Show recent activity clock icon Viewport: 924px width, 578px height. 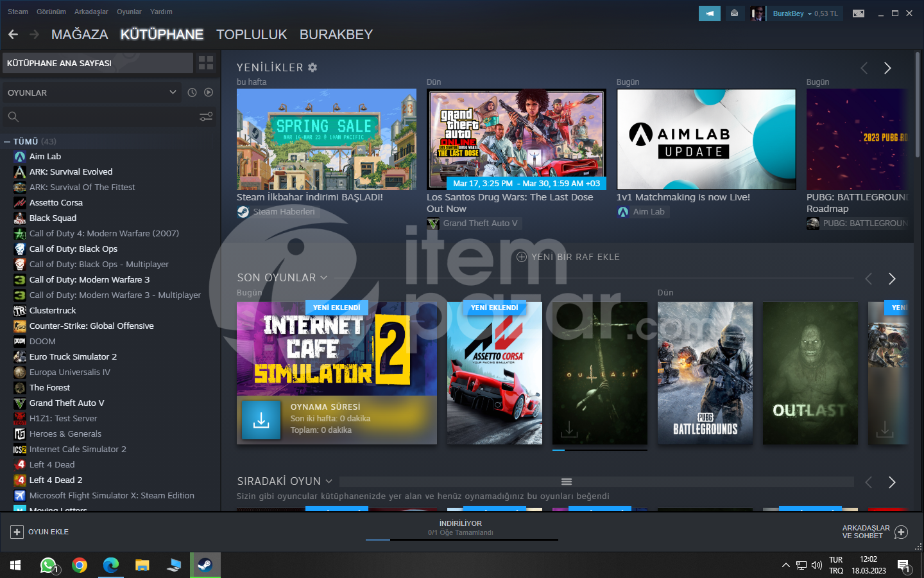pyautogui.click(x=192, y=92)
